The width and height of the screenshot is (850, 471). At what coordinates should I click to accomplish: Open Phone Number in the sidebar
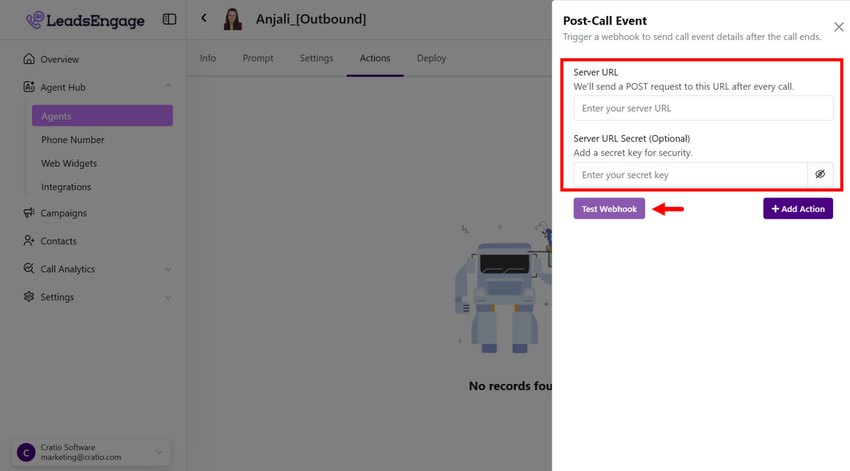[x=73, y=140]
